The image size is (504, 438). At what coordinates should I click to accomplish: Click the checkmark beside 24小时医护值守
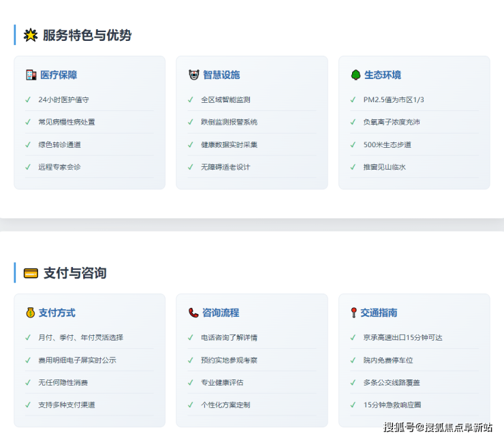[x=28, y=99]
